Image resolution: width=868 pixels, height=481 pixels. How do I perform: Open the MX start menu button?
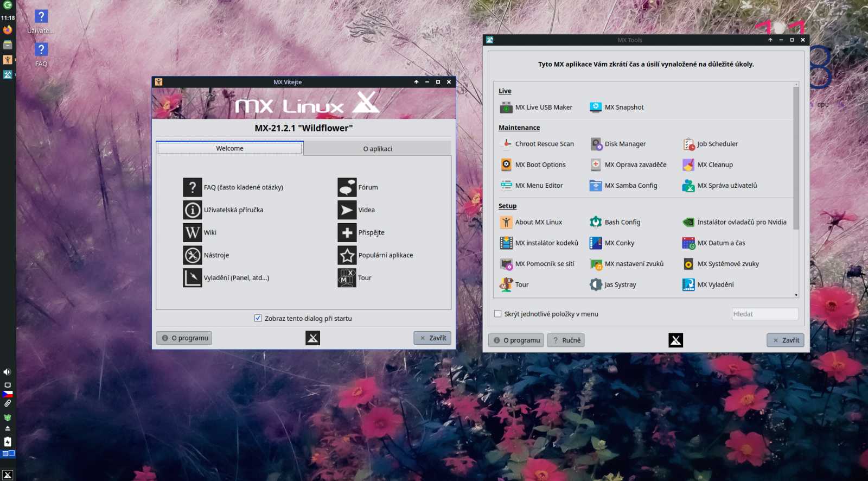8,474
